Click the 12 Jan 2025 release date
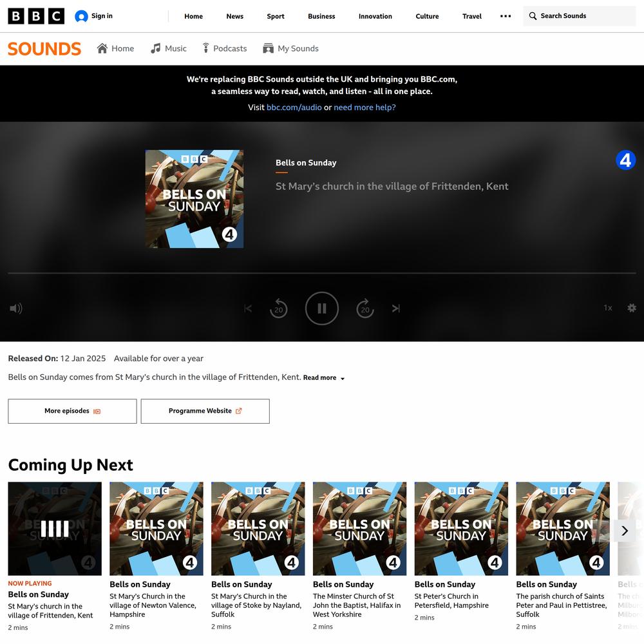This screenshot has width=644, height=644. click(x=83, y=359)
